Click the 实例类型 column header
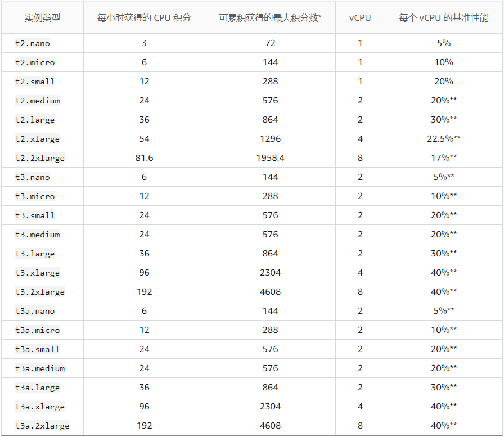The height and width of the screenshot is (437, 504). click(x=42, y=17)
